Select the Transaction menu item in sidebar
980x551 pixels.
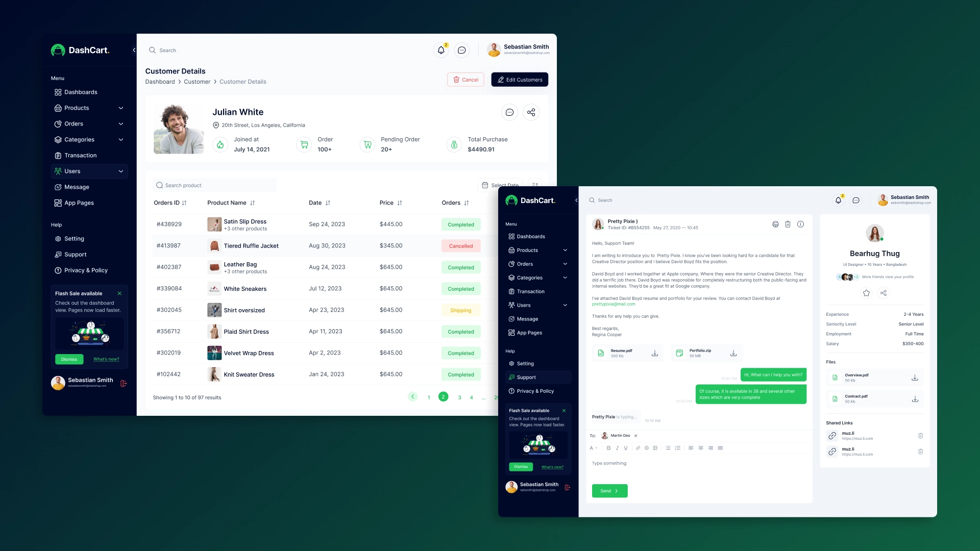80,155
